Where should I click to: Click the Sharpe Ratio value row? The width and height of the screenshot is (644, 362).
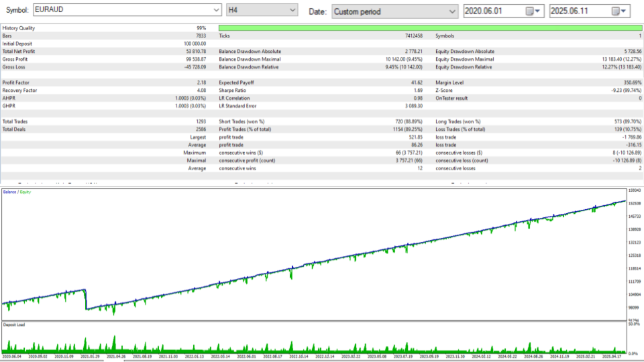pos(321,90)
